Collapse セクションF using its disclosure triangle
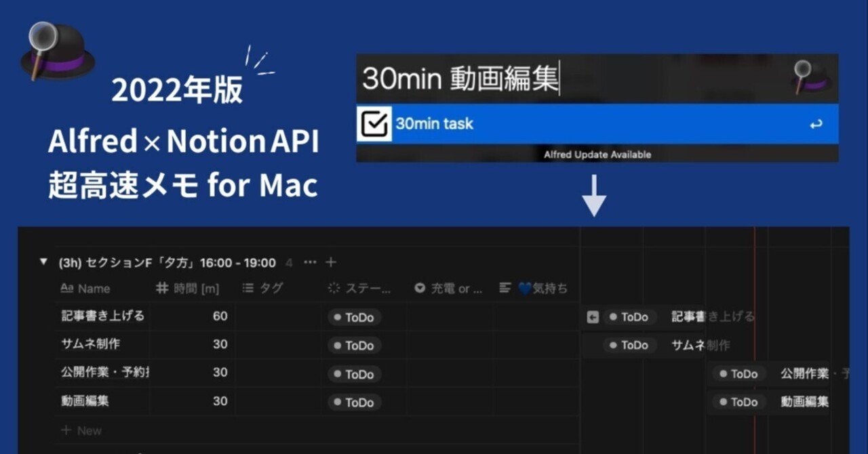868x454 pixels. click(42, 262)
